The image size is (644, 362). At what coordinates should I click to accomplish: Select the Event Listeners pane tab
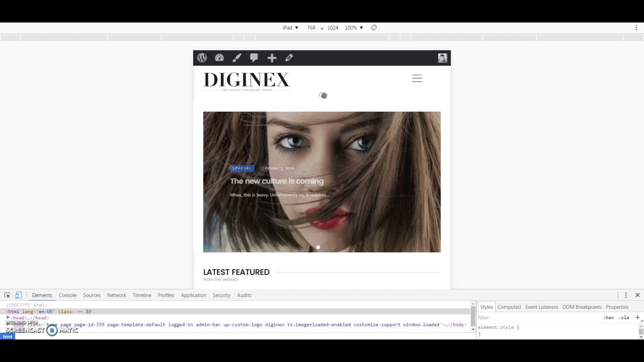[x=541, y=307]
